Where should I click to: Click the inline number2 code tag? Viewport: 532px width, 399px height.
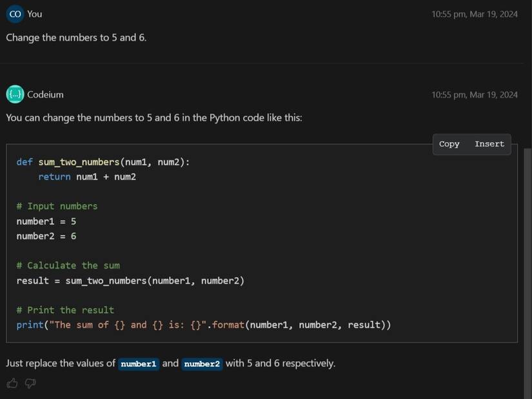click(202, 363)
